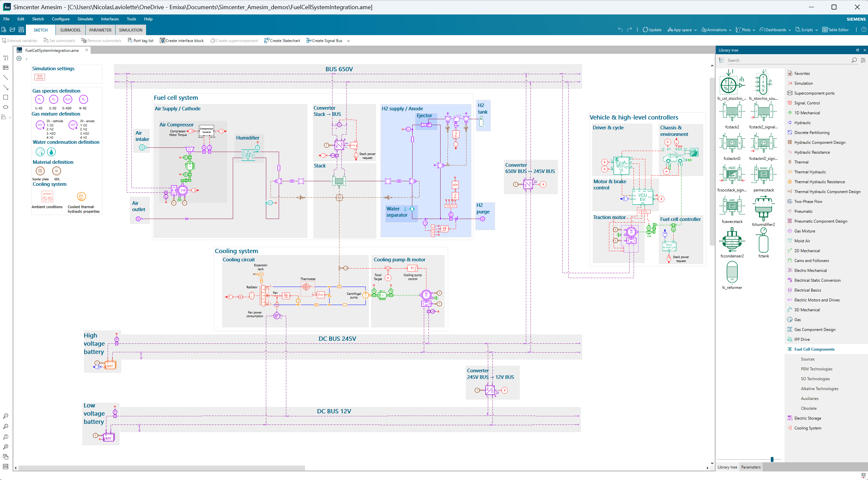Screen dimensions: 868x480
Task: Save the model with the floppy disk icon
Action: tap(21, 30)
